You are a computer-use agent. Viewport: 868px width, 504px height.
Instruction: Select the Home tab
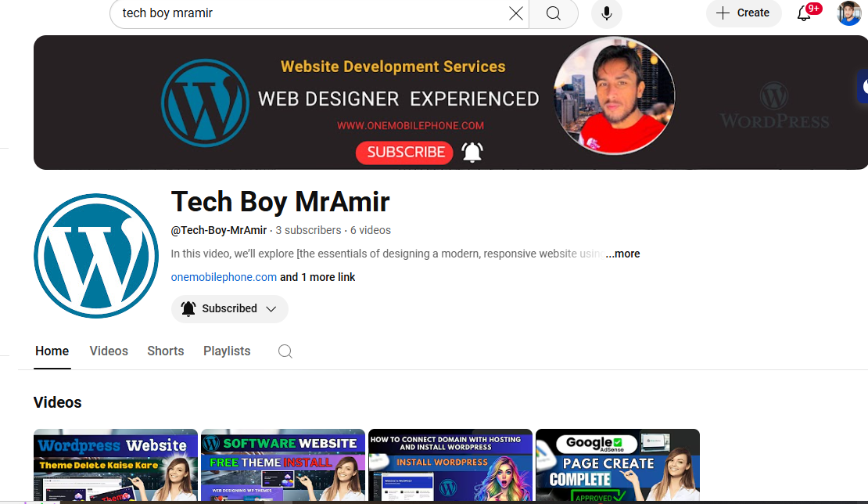(52, 351)
